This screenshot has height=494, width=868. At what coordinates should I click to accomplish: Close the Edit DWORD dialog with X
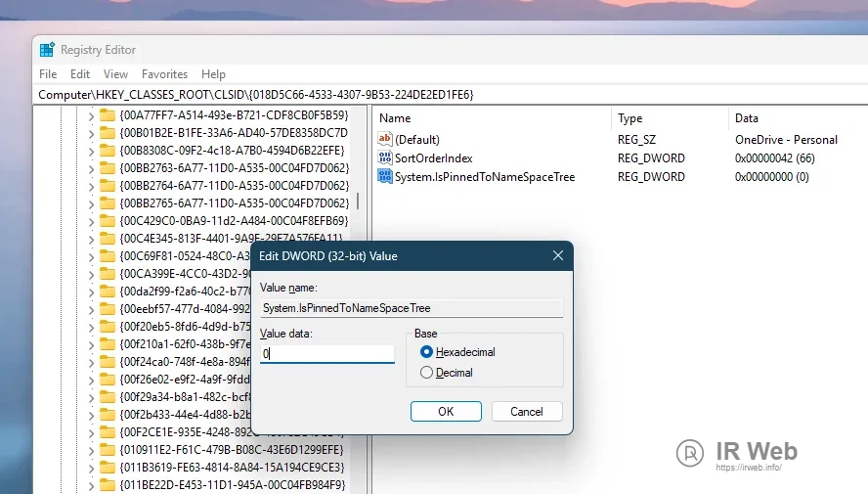(557, 256)
